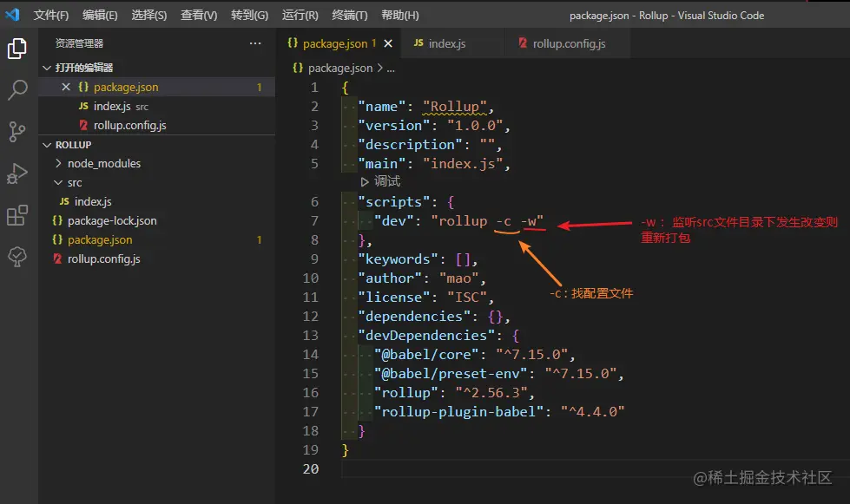Click the braces icon in breadcrumb
850x504 pixels.
tap(298, 68)
